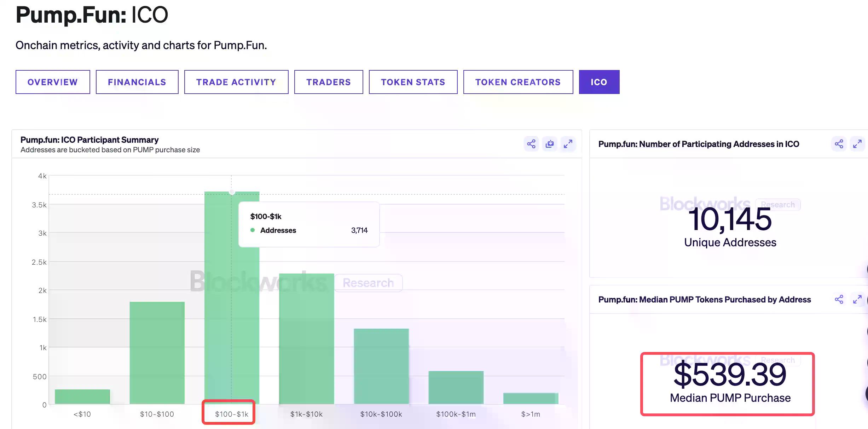This screenshot has height=429, width=868.
Task: Expand the Participating Addresses chart fullscreen
Action: (x=857, y=144)
